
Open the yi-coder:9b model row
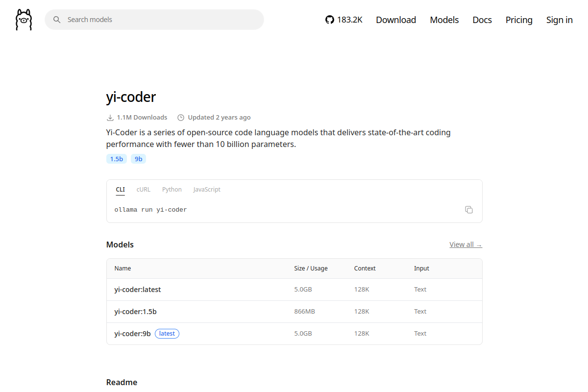[294, 334]
